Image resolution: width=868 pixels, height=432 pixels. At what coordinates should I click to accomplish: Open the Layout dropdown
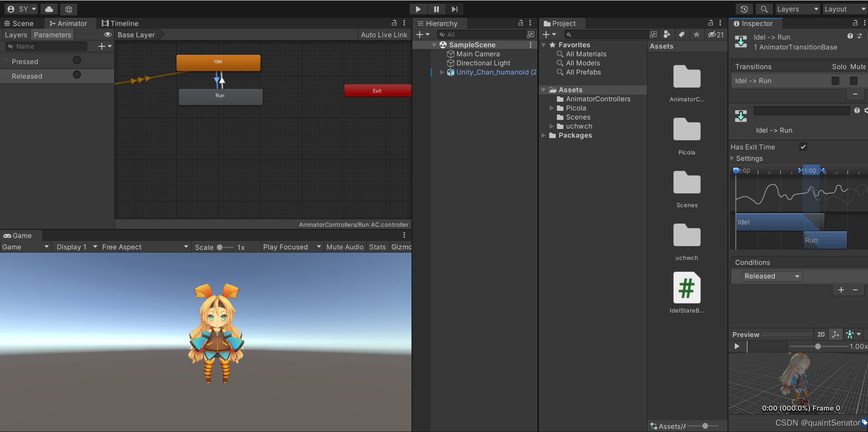(845, 9)
